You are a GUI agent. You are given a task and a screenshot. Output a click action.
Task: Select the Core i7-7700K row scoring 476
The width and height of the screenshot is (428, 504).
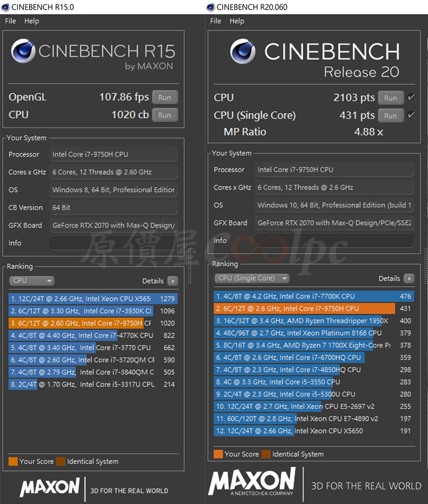click(x=314, y=296)
